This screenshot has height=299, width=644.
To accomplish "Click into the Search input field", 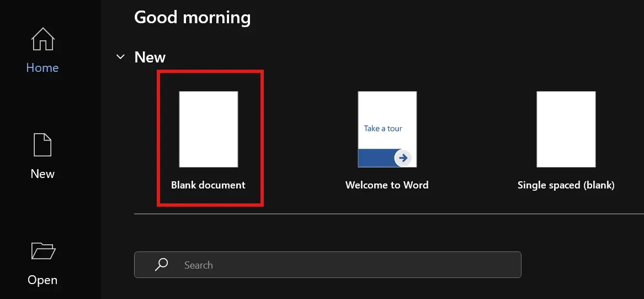I will tap(328, 265).
